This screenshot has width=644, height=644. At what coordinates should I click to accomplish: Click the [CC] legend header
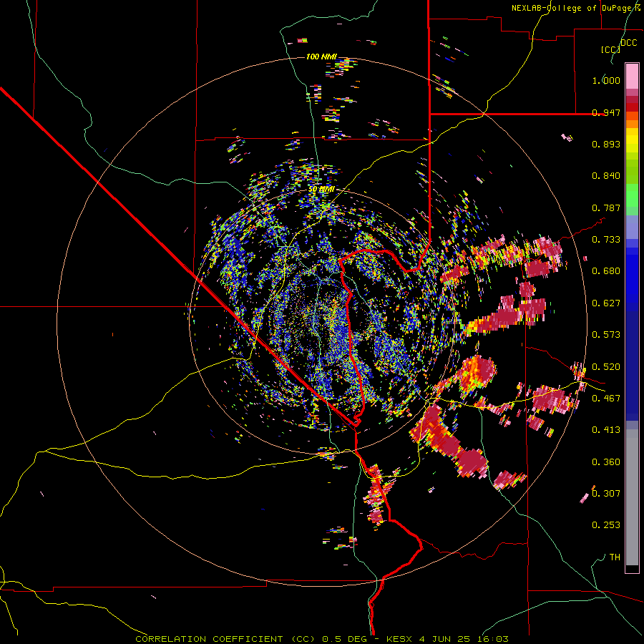[610, 49]
